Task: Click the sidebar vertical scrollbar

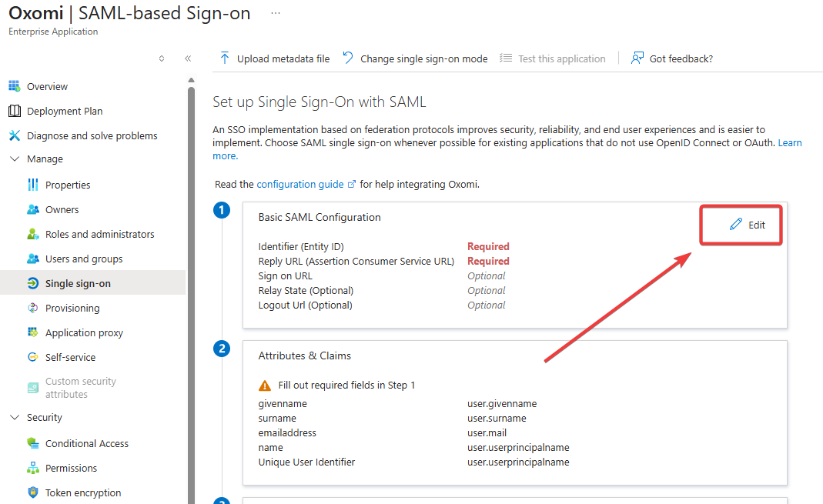Action: pos(191,292)
